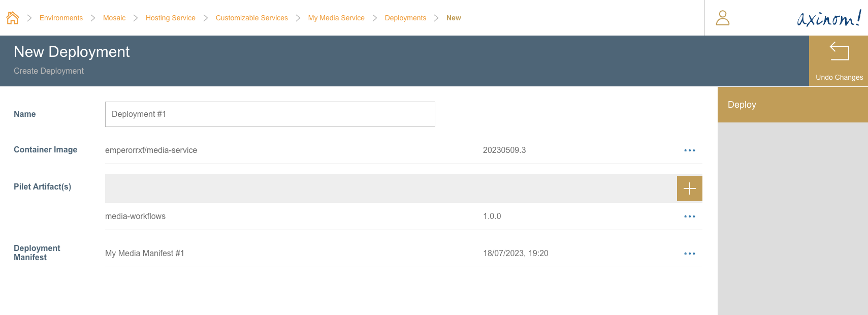
Task: Click the Deploy button
Action: [x=792, y=105]
